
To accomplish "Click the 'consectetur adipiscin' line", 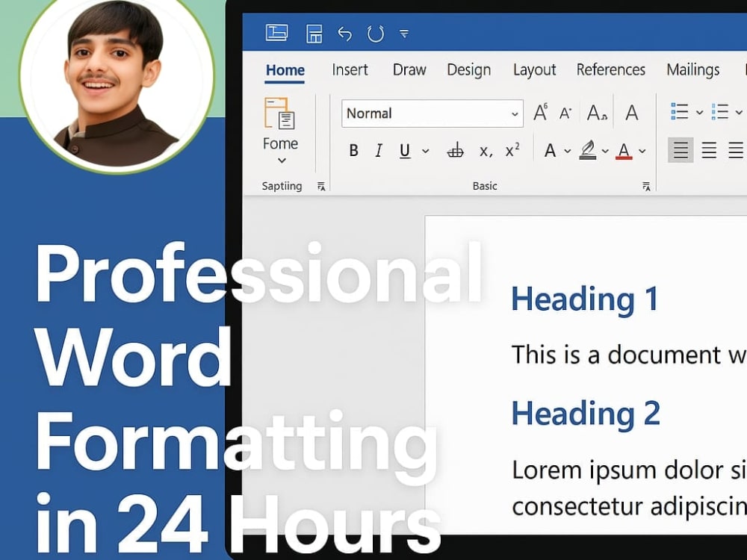I will tap(629, 507).
